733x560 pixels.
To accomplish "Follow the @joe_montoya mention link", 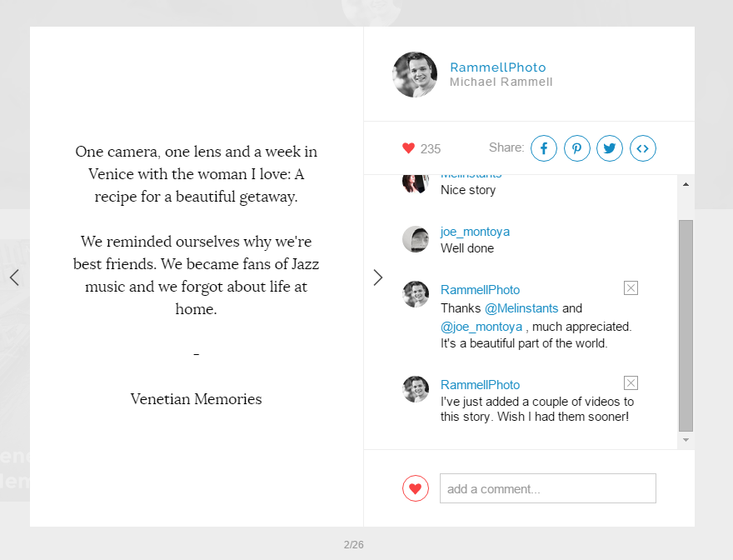I will 481,327.
